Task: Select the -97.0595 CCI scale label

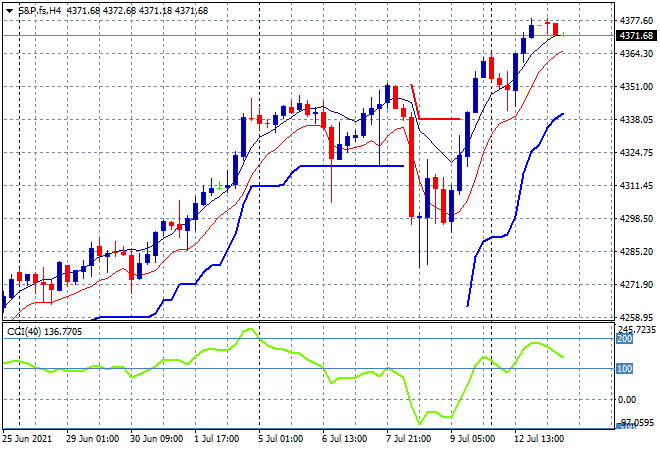Action: coord(637,422)
